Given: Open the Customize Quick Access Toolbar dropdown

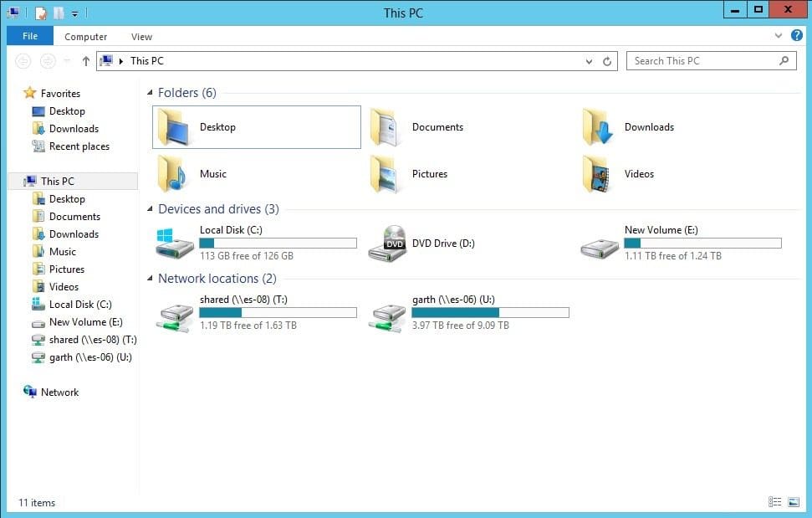Looking at the screenshot, I should (74, 14).
